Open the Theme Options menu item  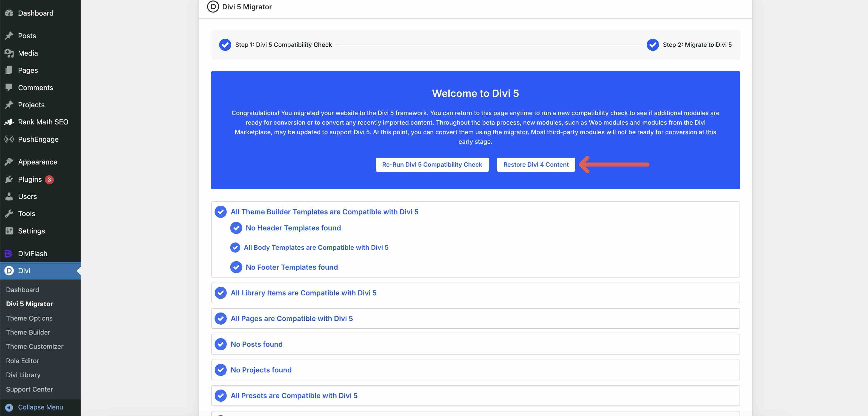click(29, 318)
